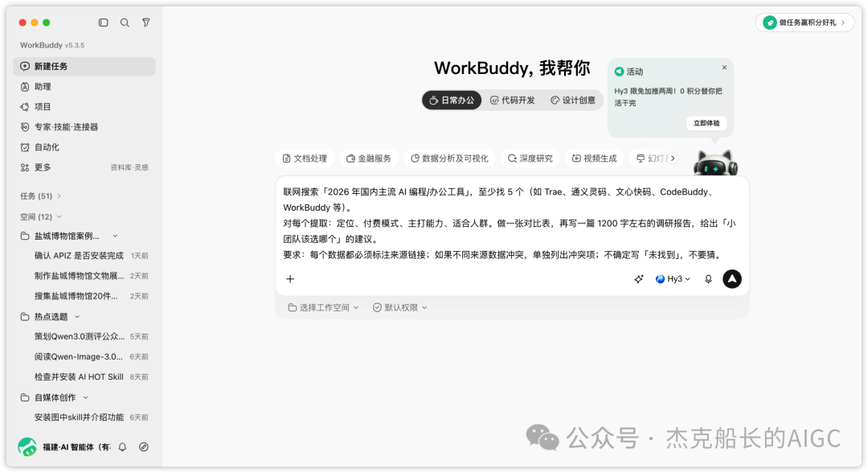Start voice input with microphone icon
Viewport: 868px width, 473px height.
708,279
